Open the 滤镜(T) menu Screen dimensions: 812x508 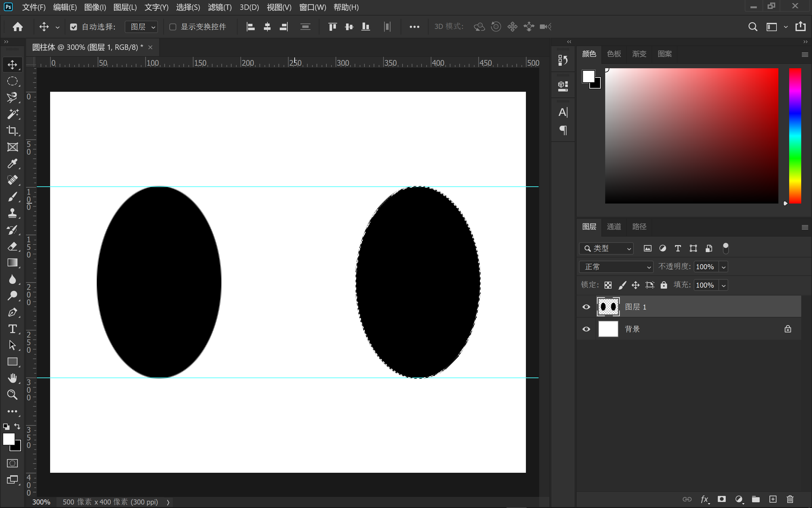pos(220,7)
